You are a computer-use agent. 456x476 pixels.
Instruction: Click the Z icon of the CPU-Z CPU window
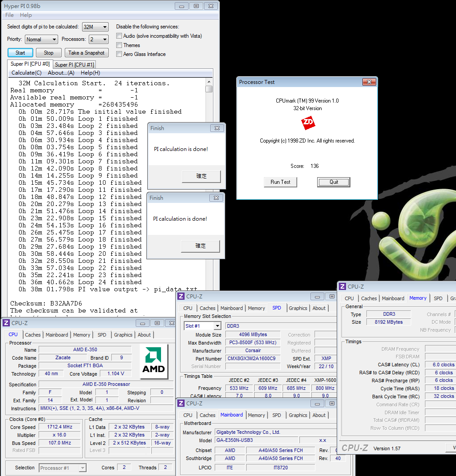(x=6, y=323)
